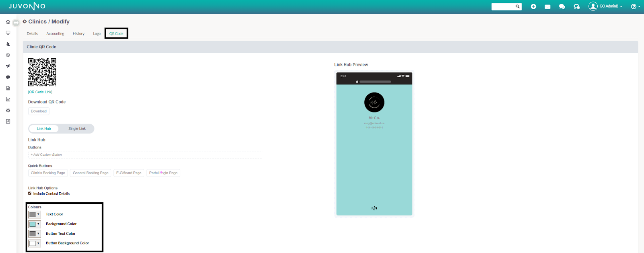The image size is (644, 253).
Task: Click the Juvonno N mark in preview footer
Action: [x=374, y=208]
